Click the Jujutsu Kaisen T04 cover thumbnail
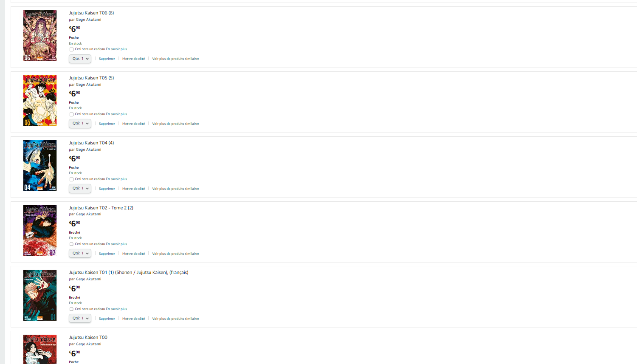The height and width of the screenshot is (364, 637). [x=40, y=166]
